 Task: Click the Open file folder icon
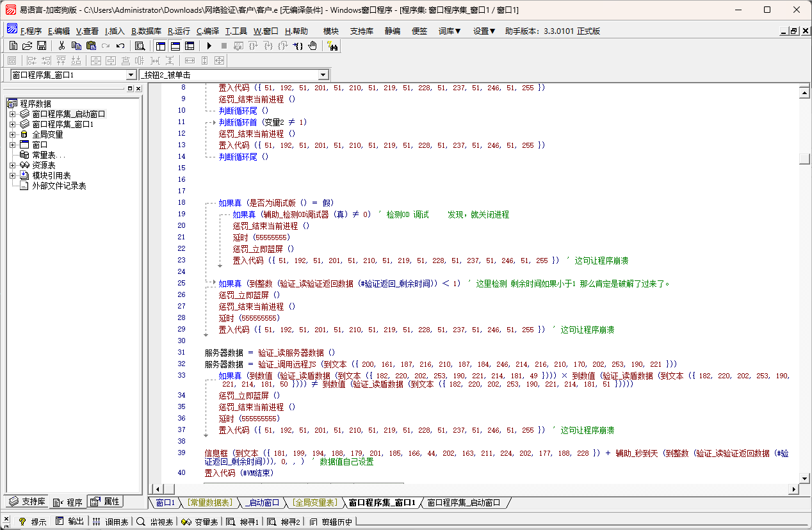27,45
